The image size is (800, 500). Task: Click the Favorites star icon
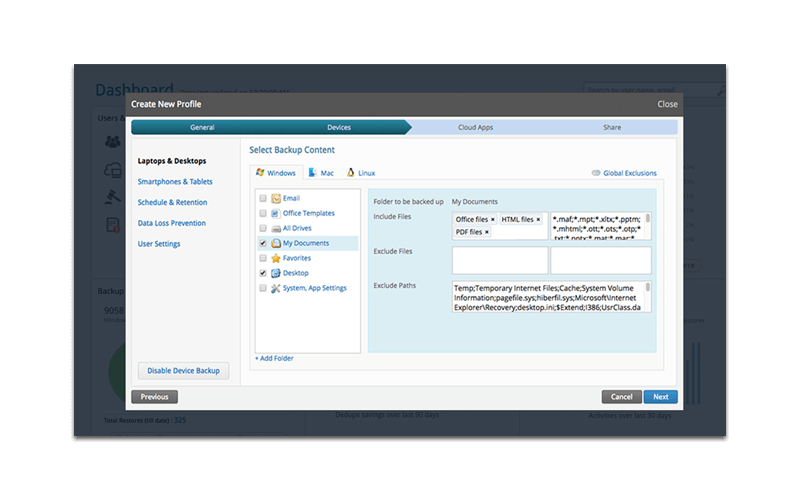(276, 258)
